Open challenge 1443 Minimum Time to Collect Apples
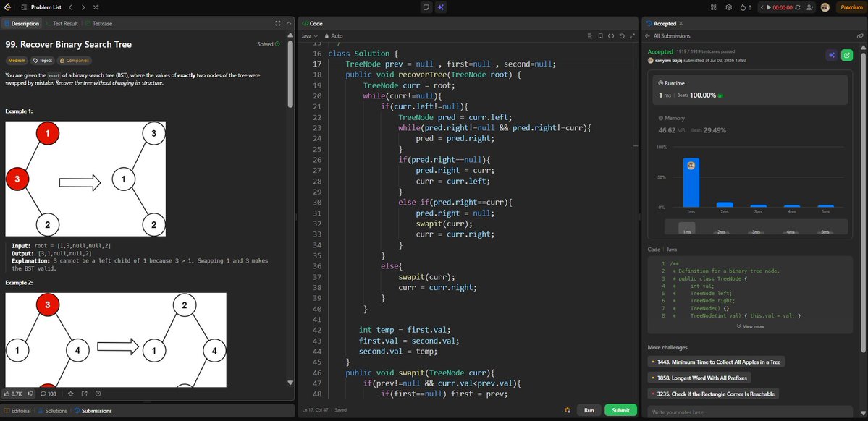 click(x=716, y=362)
